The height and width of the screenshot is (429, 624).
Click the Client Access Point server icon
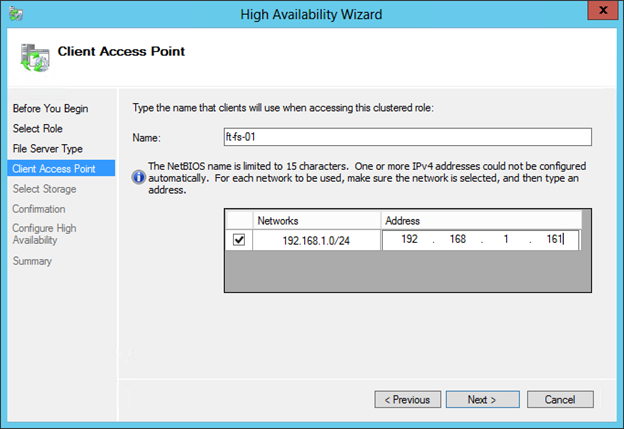point(35,57)
